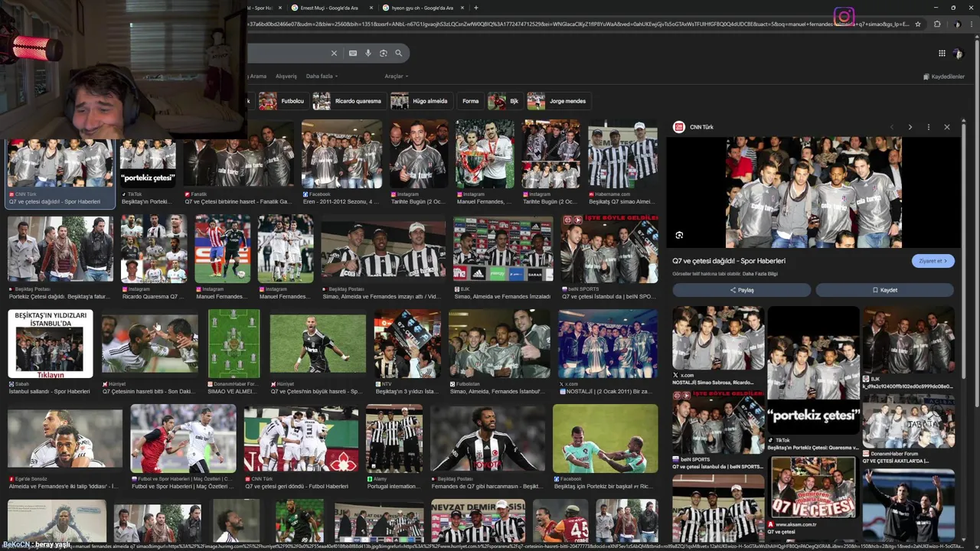980x551 pixels.
Task: Click the large preview photo
Action: pos(814,192)
